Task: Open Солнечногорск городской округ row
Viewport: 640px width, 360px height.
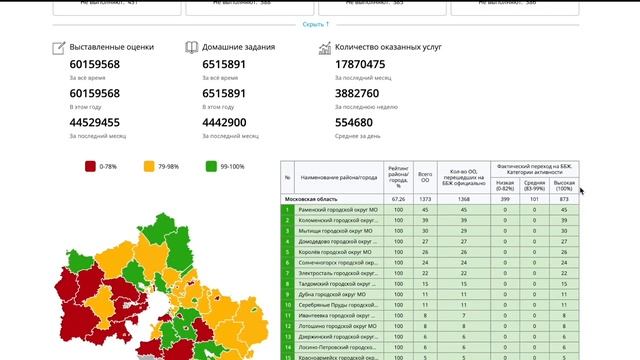Action: (430, 263)
